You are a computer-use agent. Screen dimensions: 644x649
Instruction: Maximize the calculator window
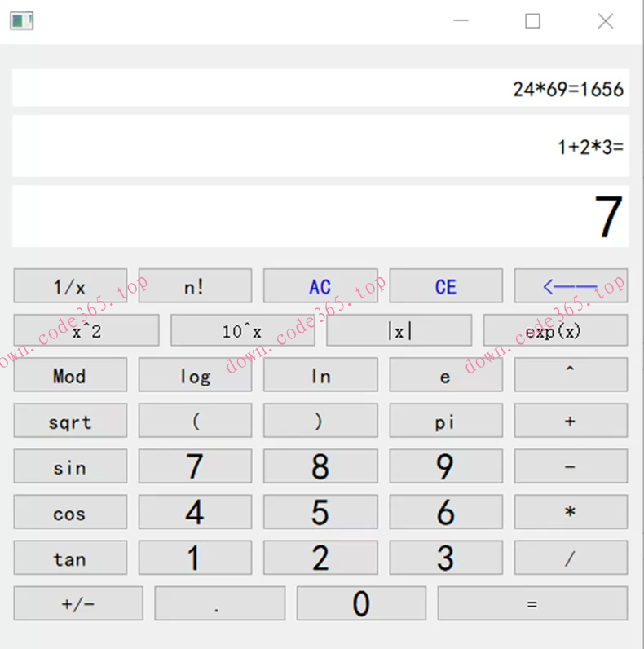(x=532, y=20)
